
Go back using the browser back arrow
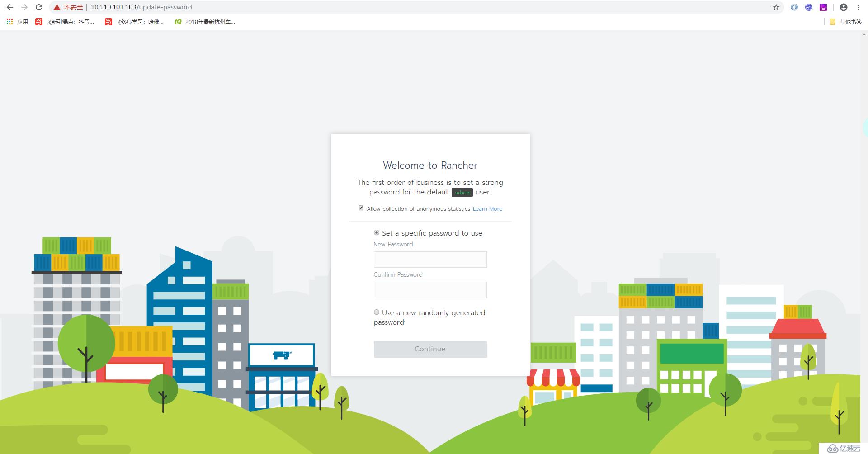click(x=10, y=7)
